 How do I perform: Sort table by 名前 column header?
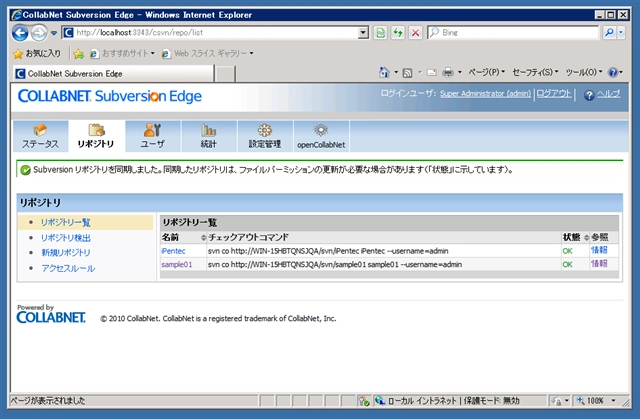tap(184, 237)
